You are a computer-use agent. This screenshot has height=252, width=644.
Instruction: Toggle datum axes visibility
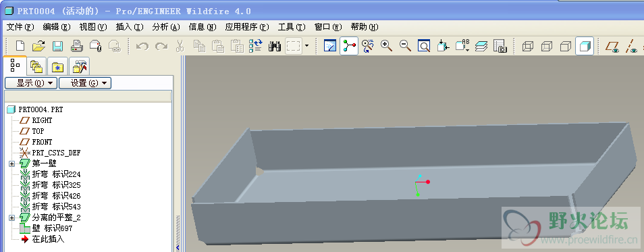631,46
